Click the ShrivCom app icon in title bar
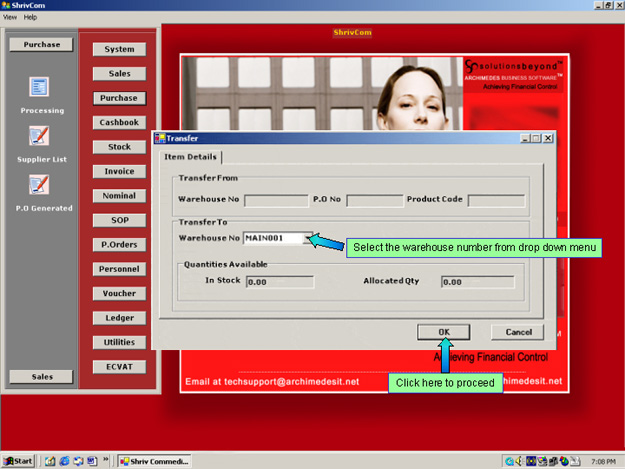The height and width of the screenshot is (469, 625). point(6,6)
